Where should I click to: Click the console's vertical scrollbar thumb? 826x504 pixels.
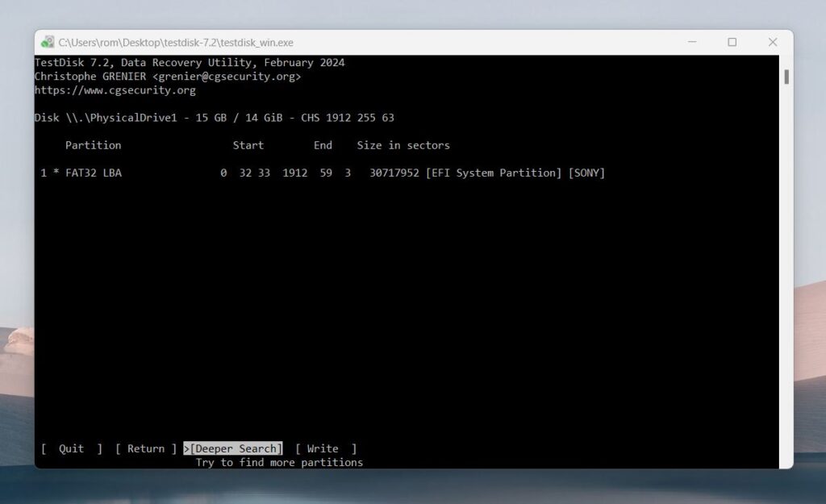[x=786, y=77]
